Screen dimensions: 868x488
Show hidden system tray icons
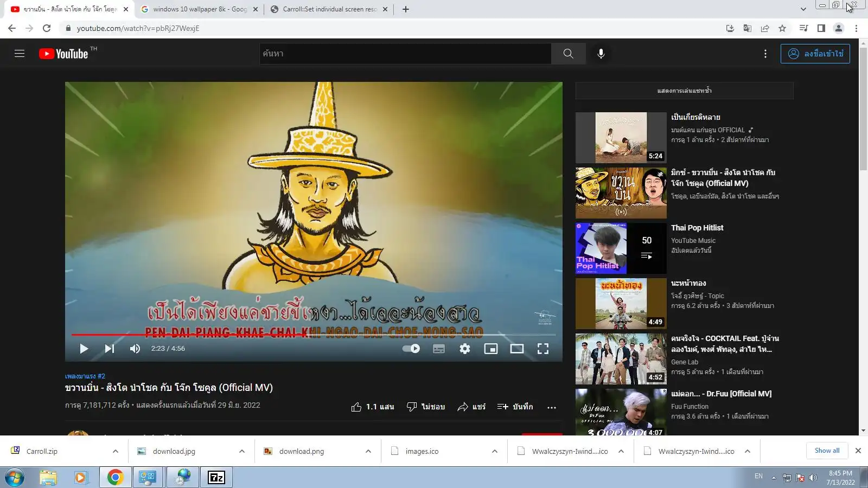click(x=774, y=478)
